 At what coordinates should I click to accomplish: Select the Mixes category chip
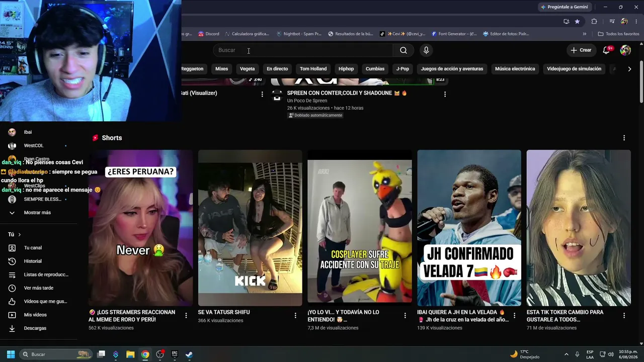pyautogui.click(x=221, y=69)
